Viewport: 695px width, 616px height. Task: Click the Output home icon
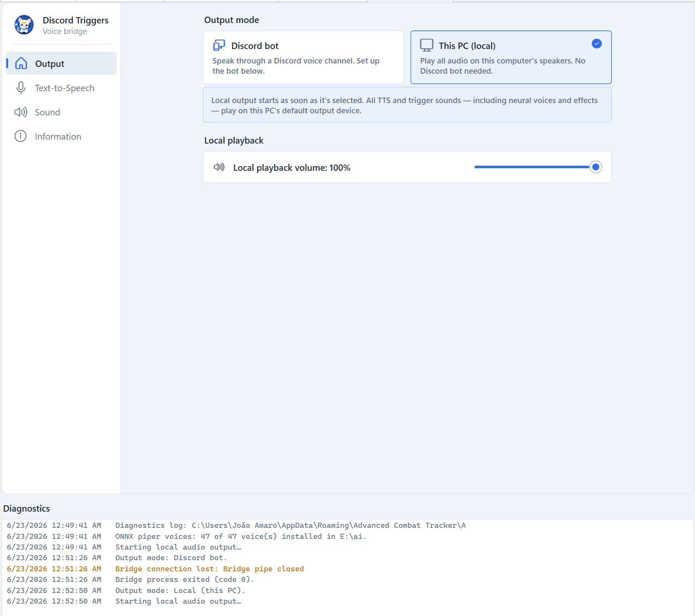(21, 63)
